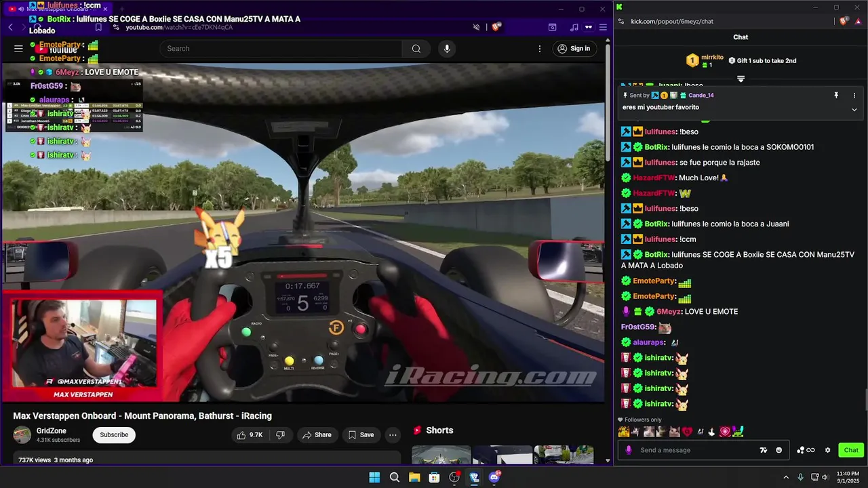868x488 pixels.
Task: Click the YouTube page vertical scrollbar
Action: pyautogui.click(x=608, y=102)
